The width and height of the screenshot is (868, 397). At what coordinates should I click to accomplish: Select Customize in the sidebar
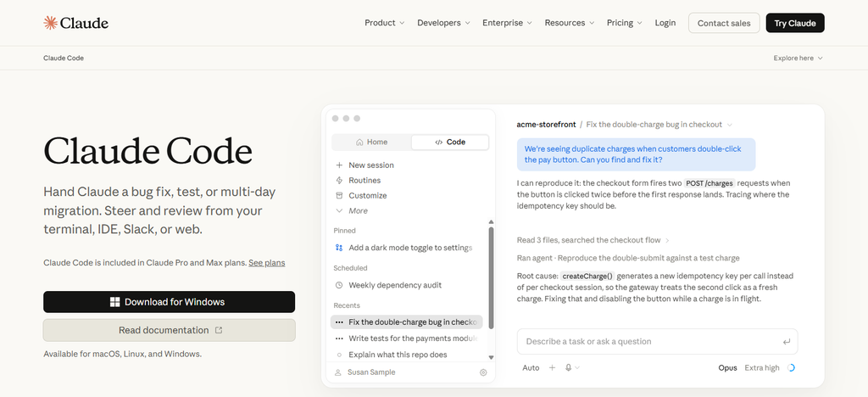[x=361, y=195]
